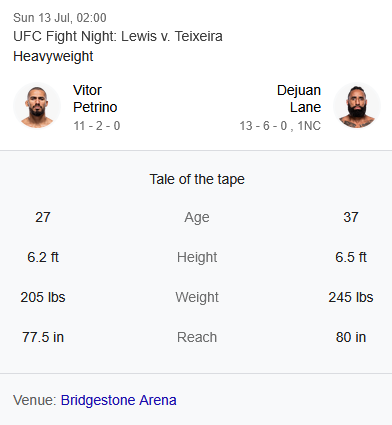Click Petrino's 205 lbs weight value
Image resolution: width=392 pixels, height=425 pixels.
tap(43, 297)
